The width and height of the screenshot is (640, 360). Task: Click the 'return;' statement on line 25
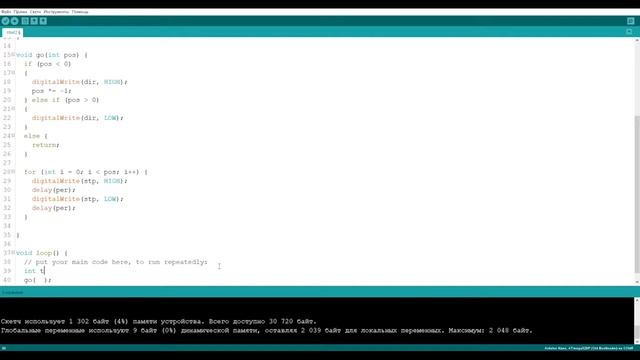pos(46,145)
